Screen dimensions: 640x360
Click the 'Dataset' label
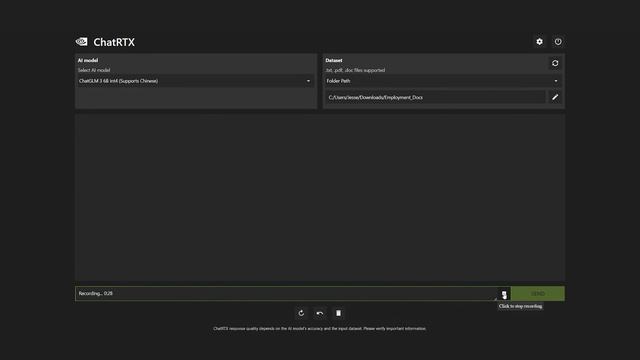[334, 60]
